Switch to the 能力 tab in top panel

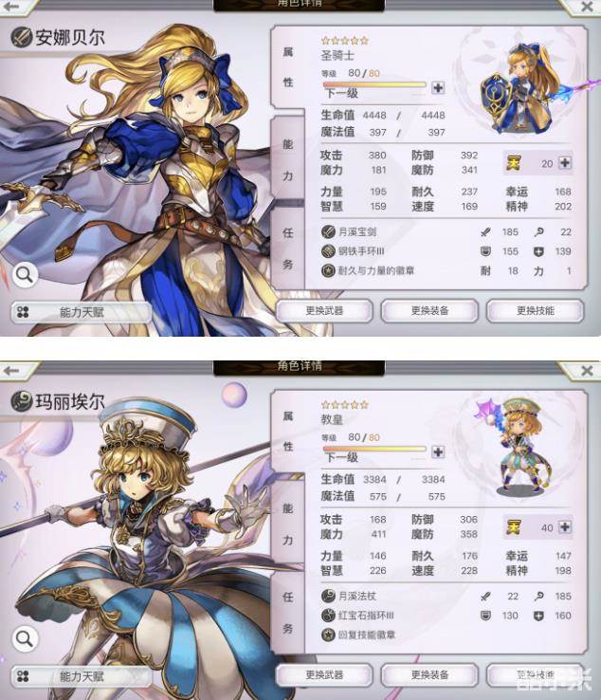(x=288, y=159)
